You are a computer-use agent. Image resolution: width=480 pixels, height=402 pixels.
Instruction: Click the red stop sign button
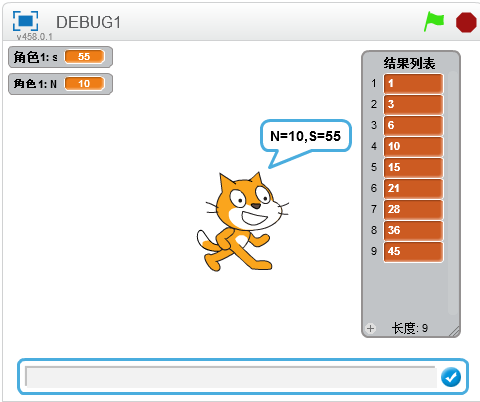pyautogui.click(x=466, y=22)
